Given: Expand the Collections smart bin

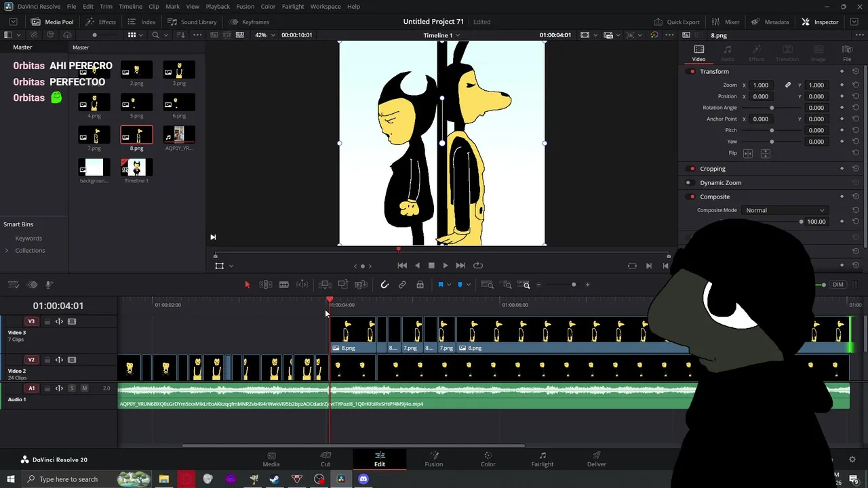Looking at the screenshot, I should [7, 251].
